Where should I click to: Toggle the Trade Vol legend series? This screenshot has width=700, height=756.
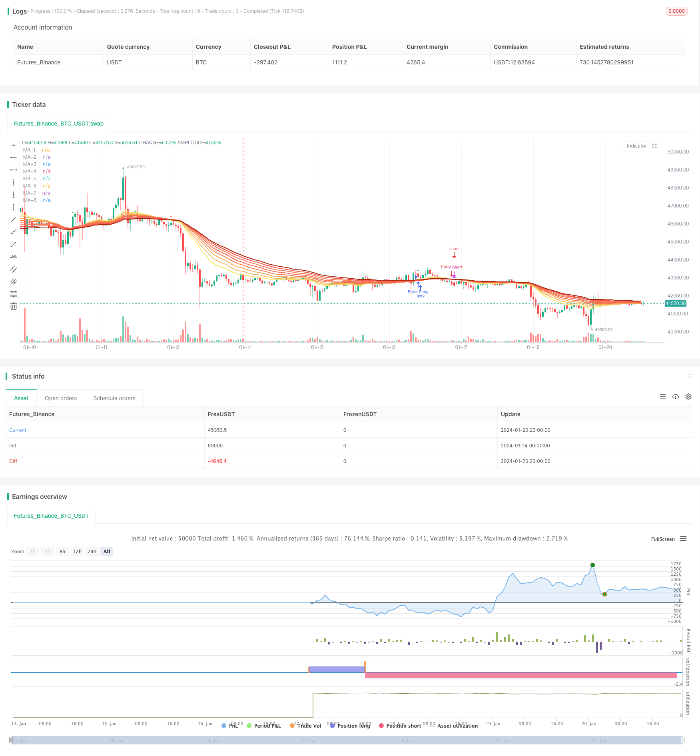[x=305, y=726]
